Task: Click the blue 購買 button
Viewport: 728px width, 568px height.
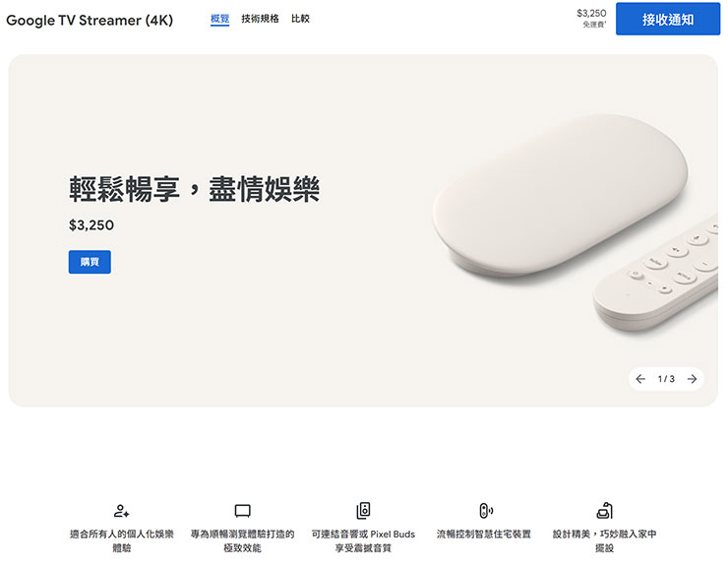Action: [90, 262]
